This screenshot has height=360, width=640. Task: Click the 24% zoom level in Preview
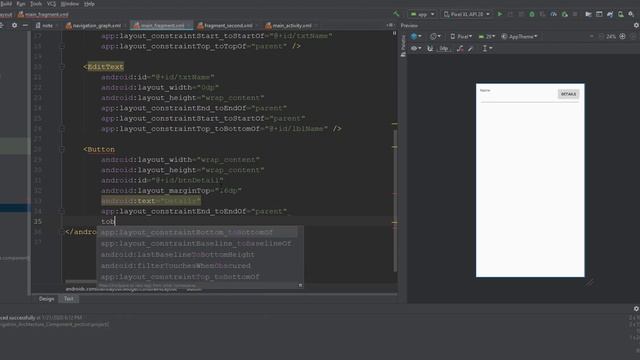click(x=611, y=36)
